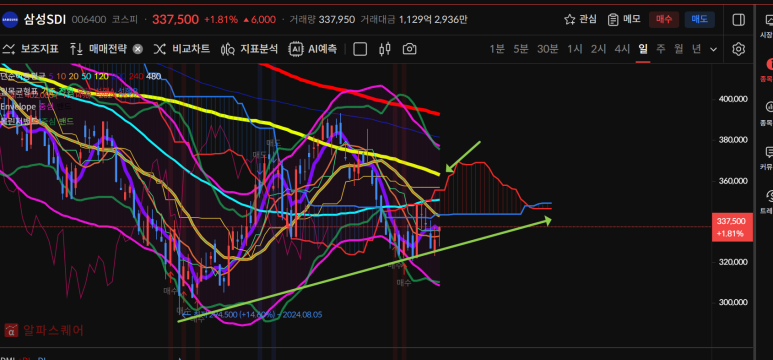Click the 240 moving average legend label
773x360 pixels.
click(136, 76)
